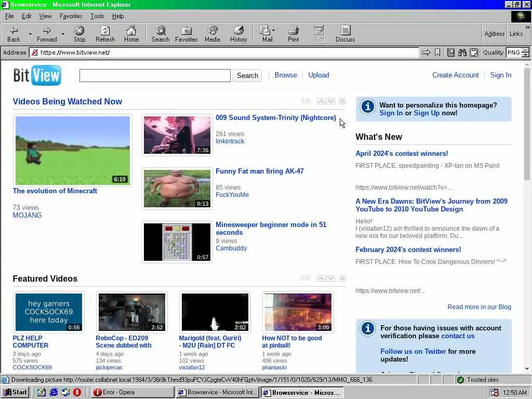Open Read more in our Blog link
532x399 pixels.
tap(479, 307)
